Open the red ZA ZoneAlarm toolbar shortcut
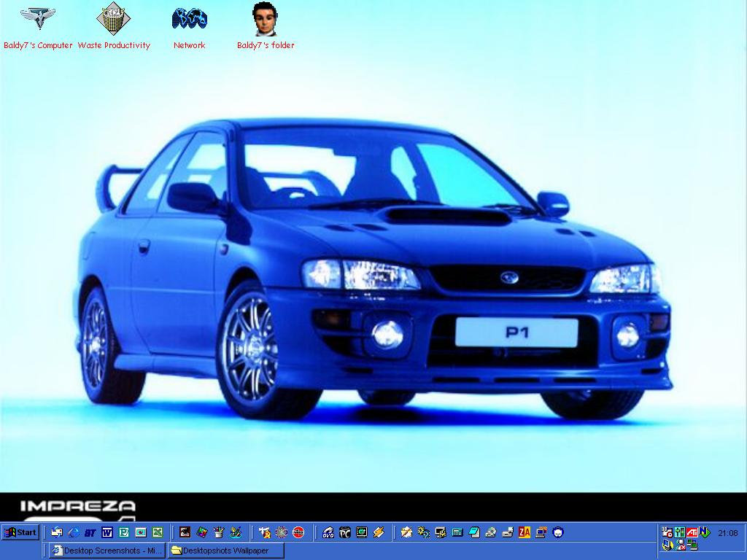 pos(525,532)
